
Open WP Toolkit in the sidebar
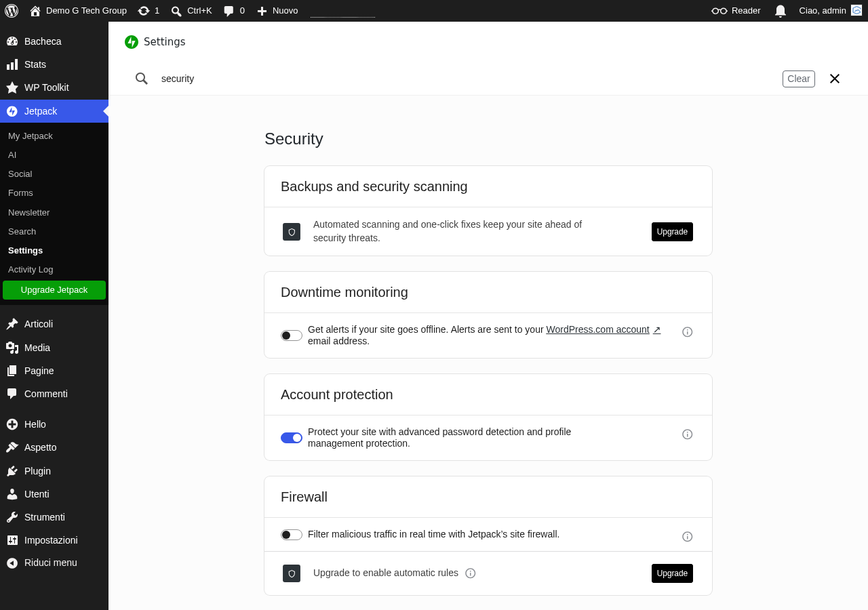(x=54, y=87)
